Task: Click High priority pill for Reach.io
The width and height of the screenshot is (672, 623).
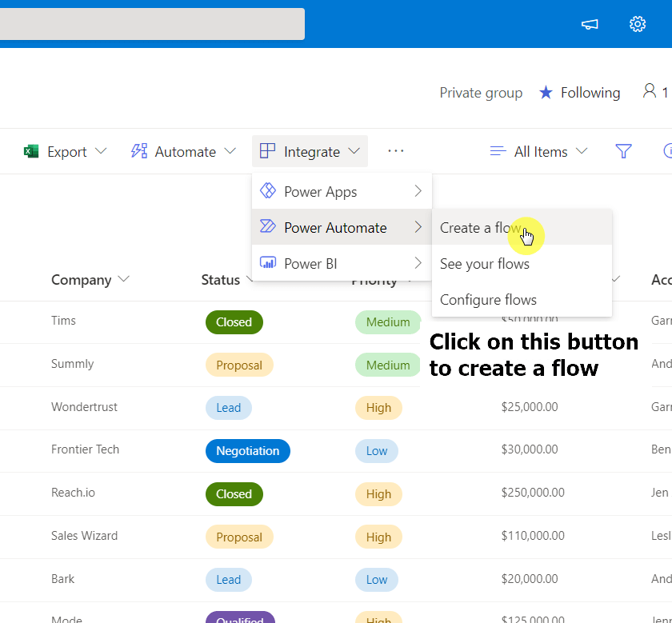Action: click(378, 493)
